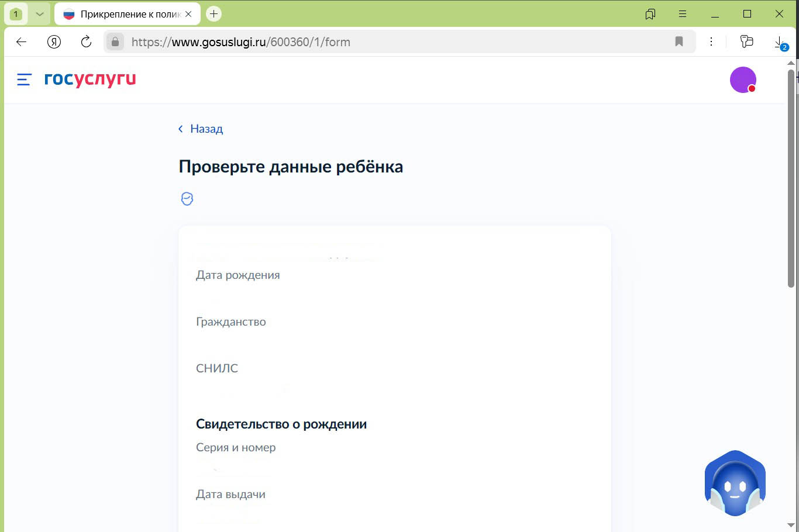Click the lock icon in the address bar

[115, 42]
